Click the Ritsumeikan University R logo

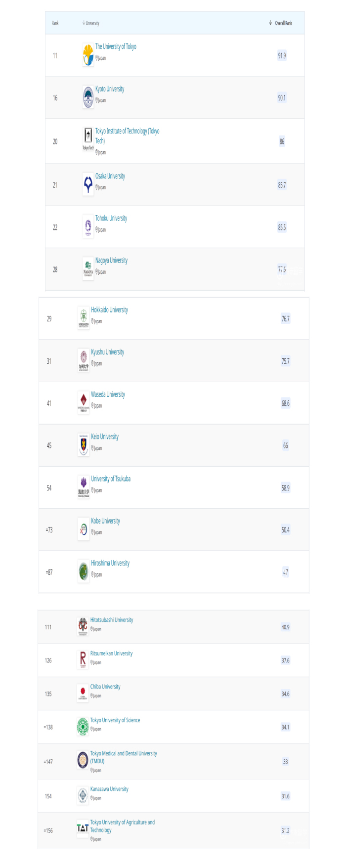point(83,659)
